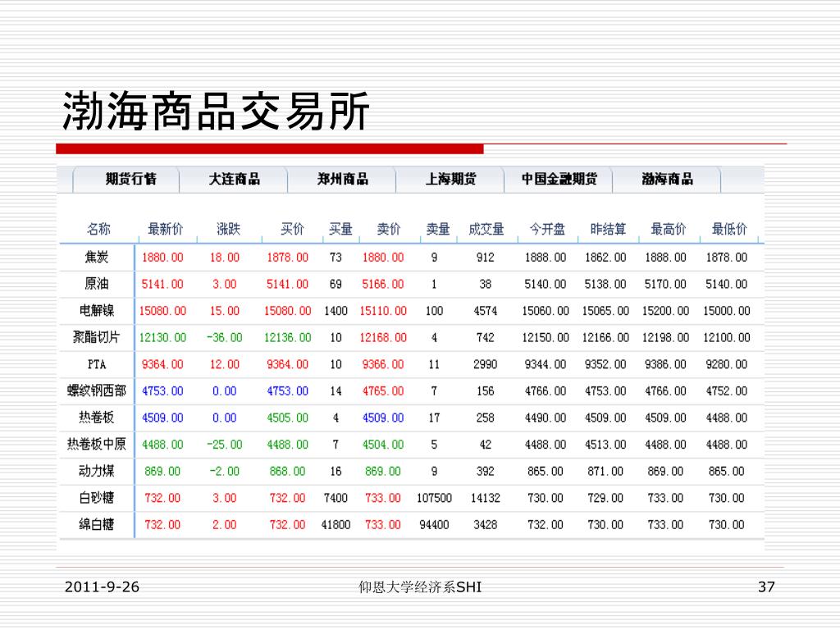The width and height of the screenshot is (840, 630).
Task: Click 原油 latest price 5141.00
Action: coord(162,285)
